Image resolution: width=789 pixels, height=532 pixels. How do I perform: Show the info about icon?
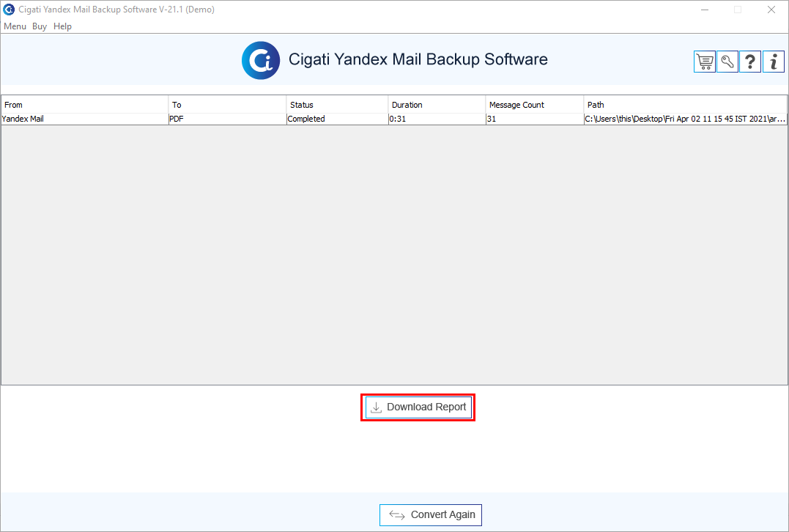pyautogui.click(x=774, y=62)
